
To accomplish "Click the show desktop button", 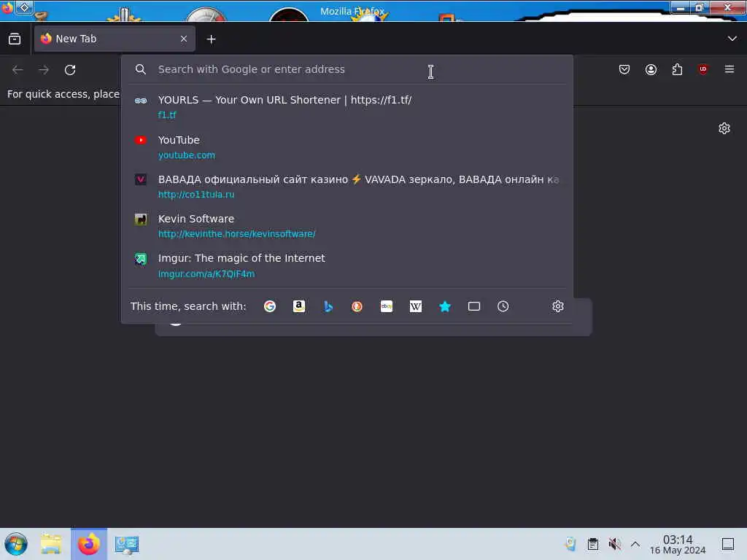I will coord(728,544).
